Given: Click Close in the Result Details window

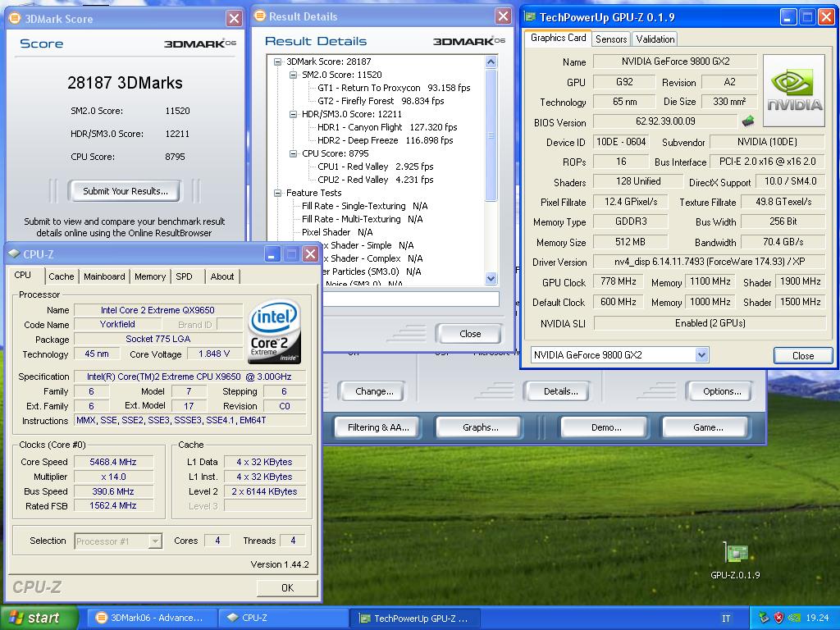Looking at the screenshot, I should 470,334.
